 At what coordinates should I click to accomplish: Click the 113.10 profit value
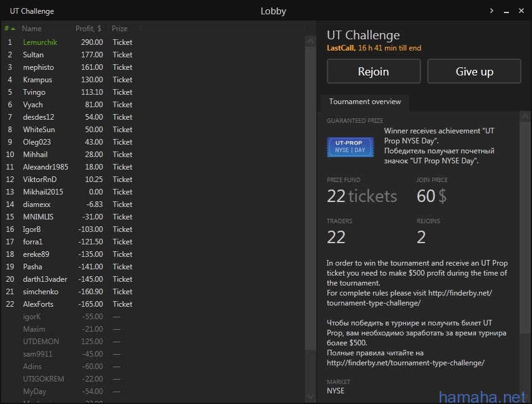(92, 92)
